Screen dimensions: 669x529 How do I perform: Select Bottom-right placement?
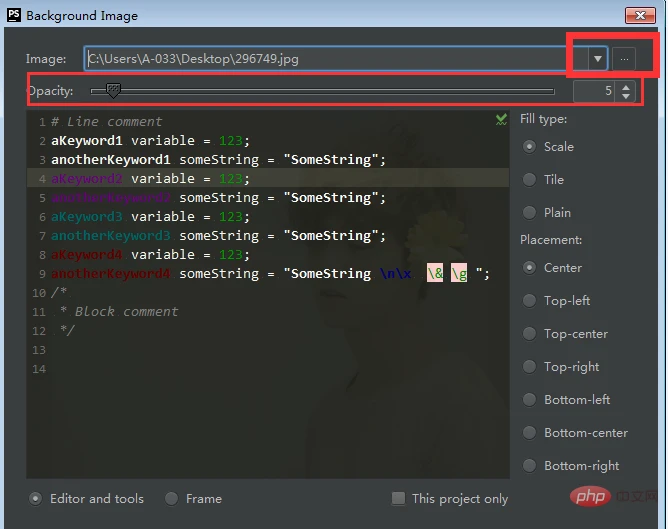pos(530,465)
